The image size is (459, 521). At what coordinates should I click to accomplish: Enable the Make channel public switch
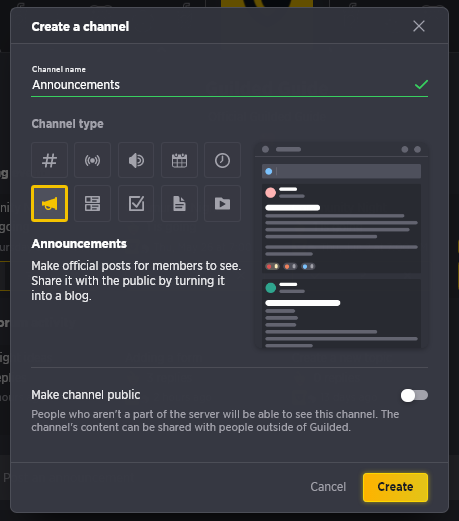tap(414, 395)
